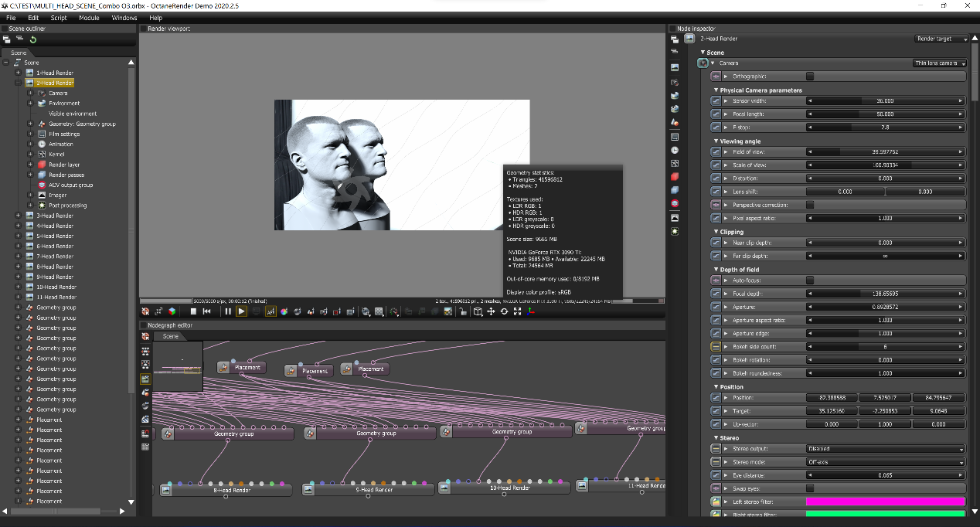
Task: Click the Animation clock icon in inspector sidebar
Action: 675,149
